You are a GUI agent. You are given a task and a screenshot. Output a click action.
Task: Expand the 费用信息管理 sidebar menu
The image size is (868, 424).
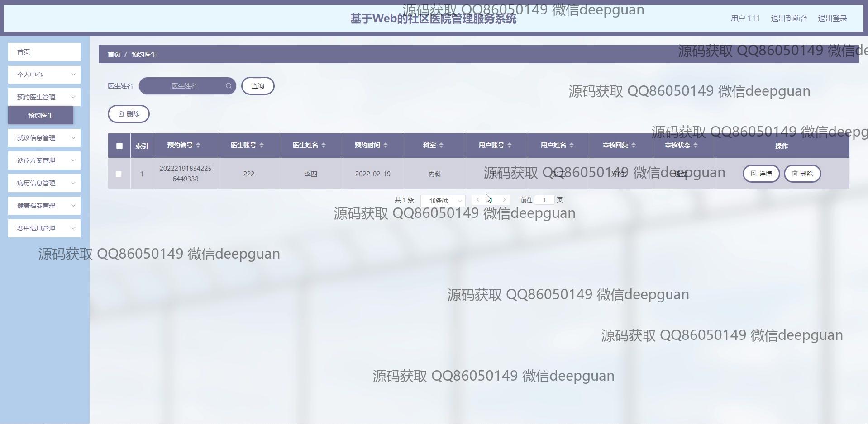point(44,228)
